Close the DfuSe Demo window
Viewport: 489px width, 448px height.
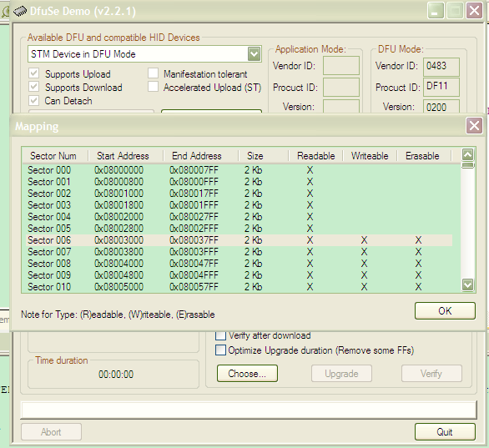click(474, 11)
